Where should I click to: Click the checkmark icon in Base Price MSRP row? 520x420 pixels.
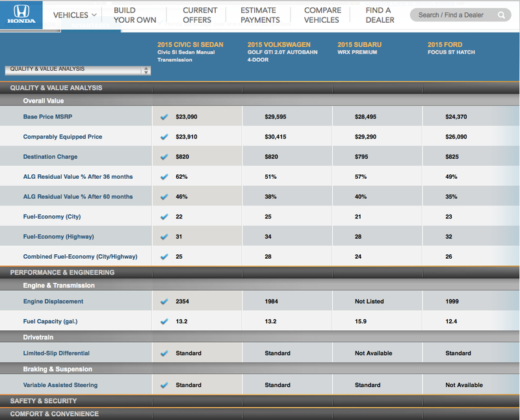[164, 117]
